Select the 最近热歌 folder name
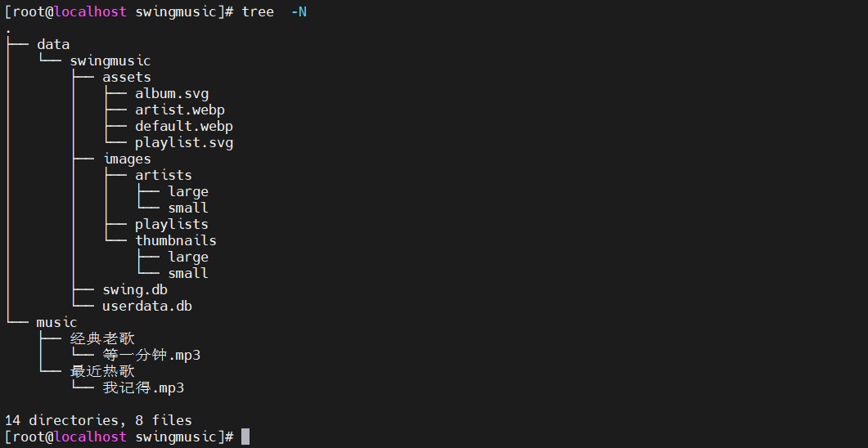This screenshot has width=868, height=448. pyautogui.click(x=102, y=371)
